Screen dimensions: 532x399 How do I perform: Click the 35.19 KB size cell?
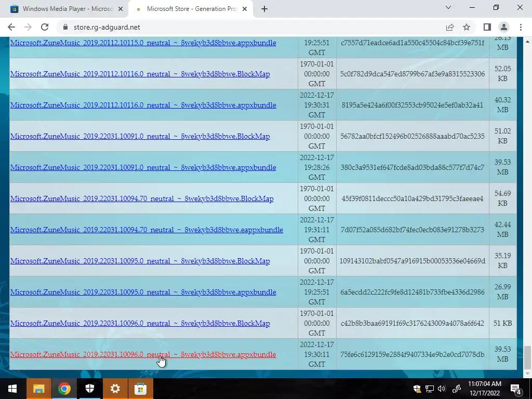(502, 261)
